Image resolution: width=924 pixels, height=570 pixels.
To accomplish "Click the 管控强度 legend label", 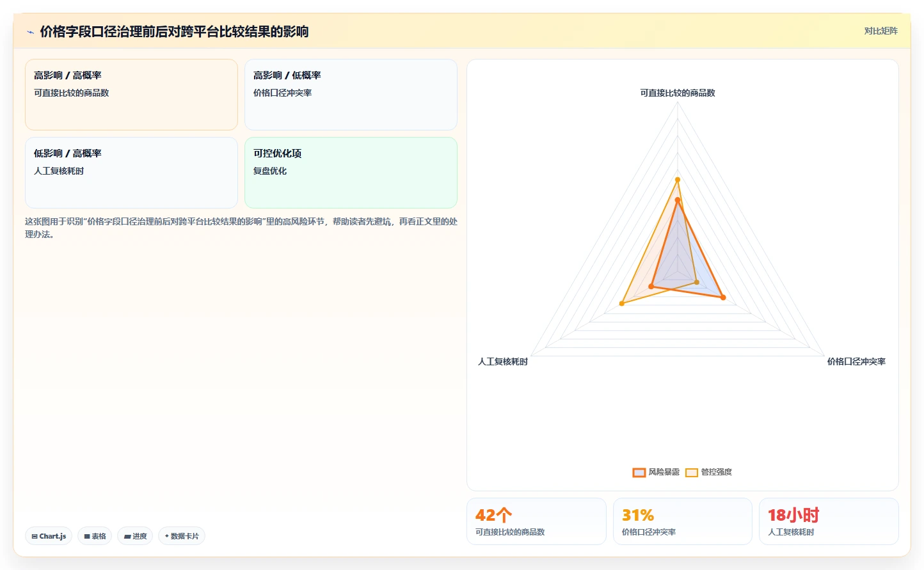I will coord(716,472).
